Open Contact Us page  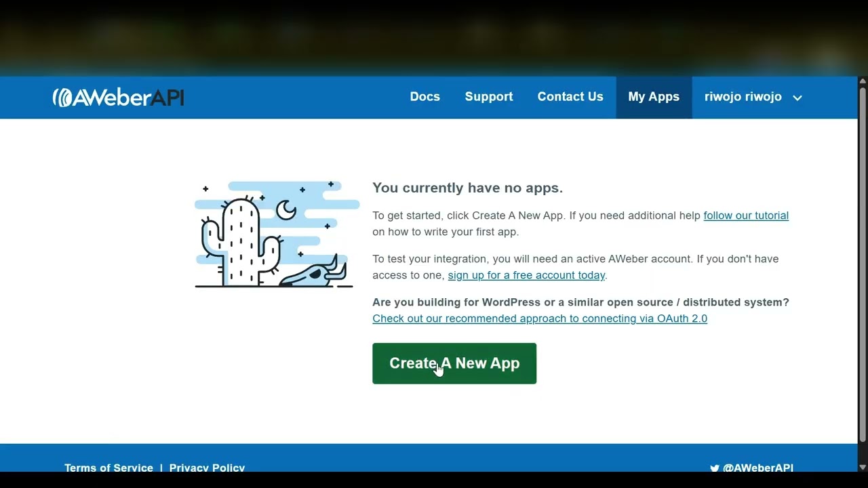pyautogui.click(x=570, y=97)
